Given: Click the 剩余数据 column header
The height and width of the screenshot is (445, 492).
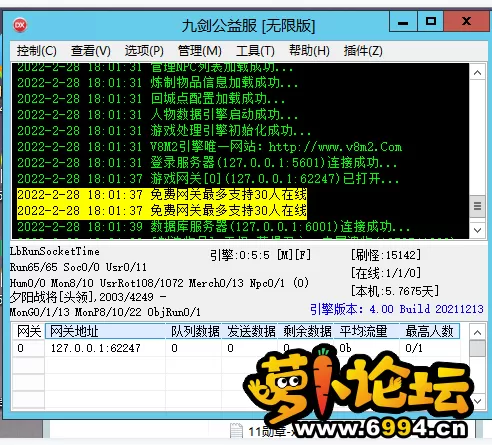Looking at the screenshot, I should pos(306,331).
